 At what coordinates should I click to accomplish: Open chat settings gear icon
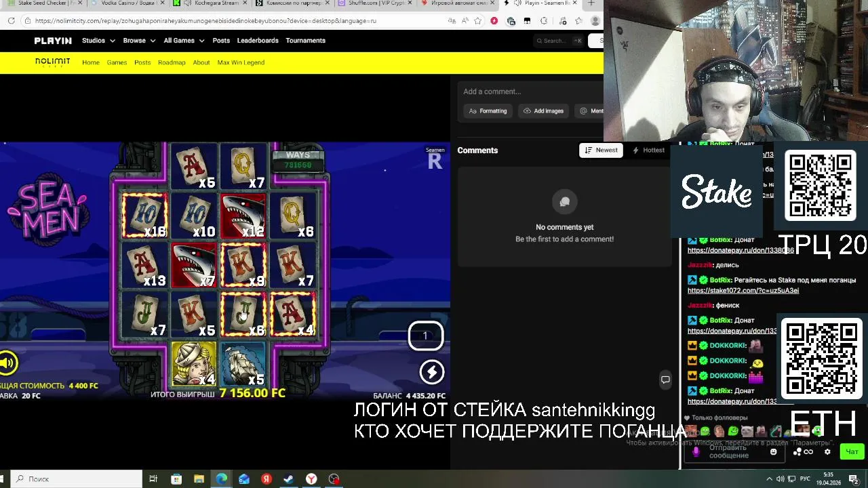[x=827, y=451]
